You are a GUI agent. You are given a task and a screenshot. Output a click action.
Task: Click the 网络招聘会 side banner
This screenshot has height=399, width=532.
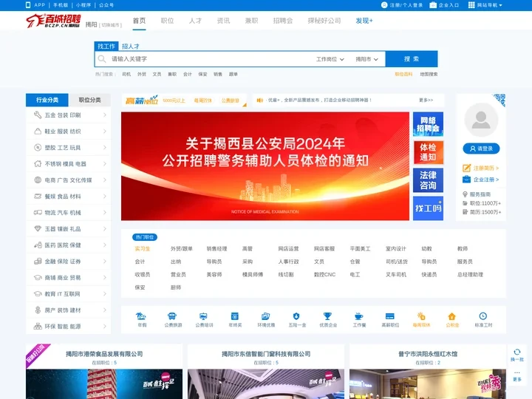point(428,124)
